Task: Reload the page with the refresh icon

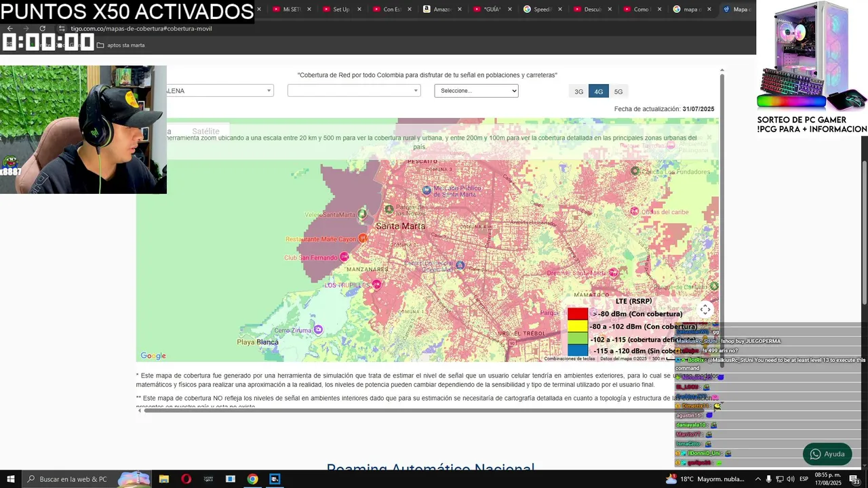Action: coord(43,28)
